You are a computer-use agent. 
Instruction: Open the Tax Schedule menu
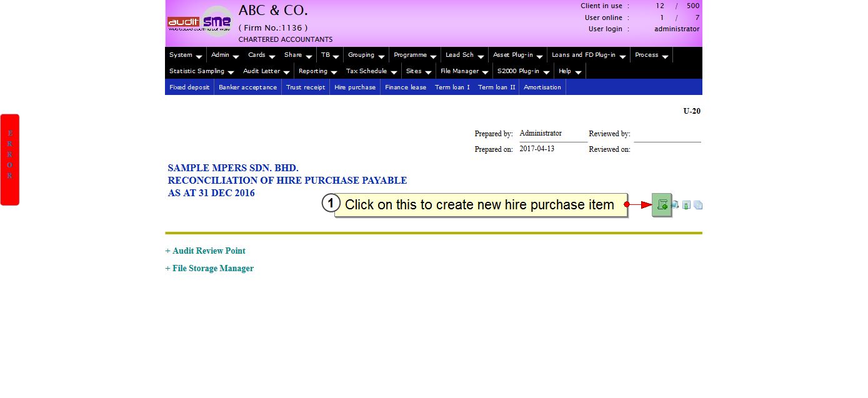click(x=371, y=71)
